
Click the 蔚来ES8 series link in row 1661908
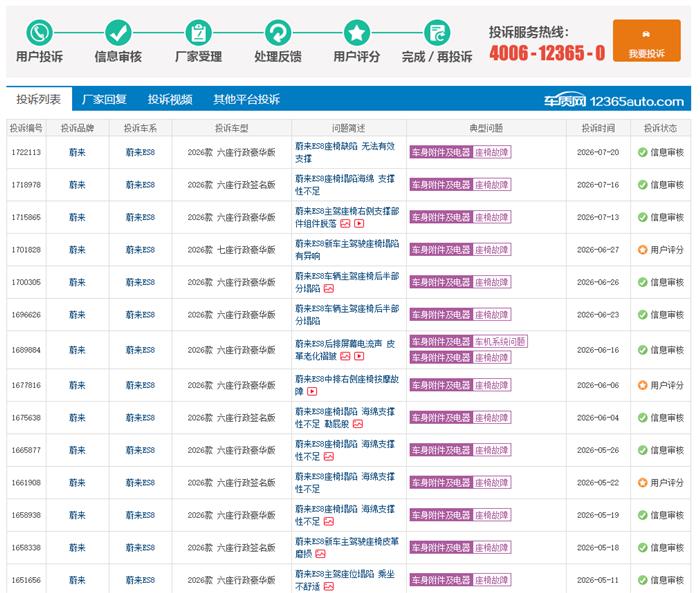coord(140,483)
